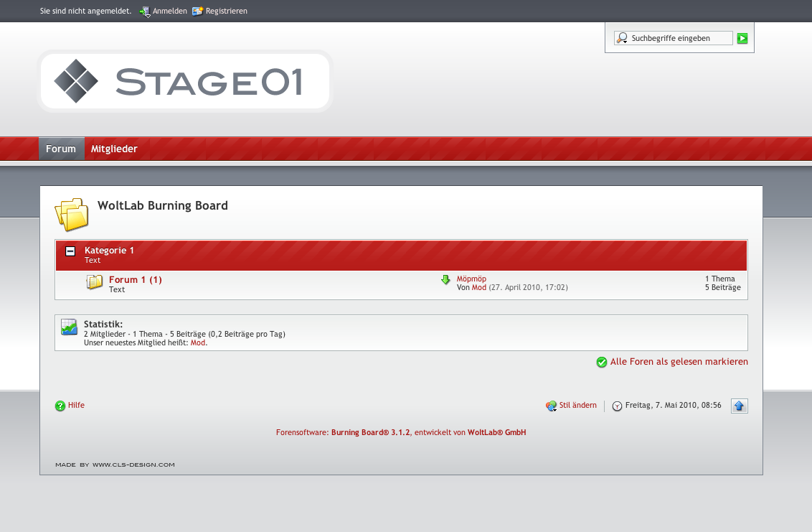Open the Forum tab
The width and height of the screenshot is (812, 532).
click(x=61, y=149)
